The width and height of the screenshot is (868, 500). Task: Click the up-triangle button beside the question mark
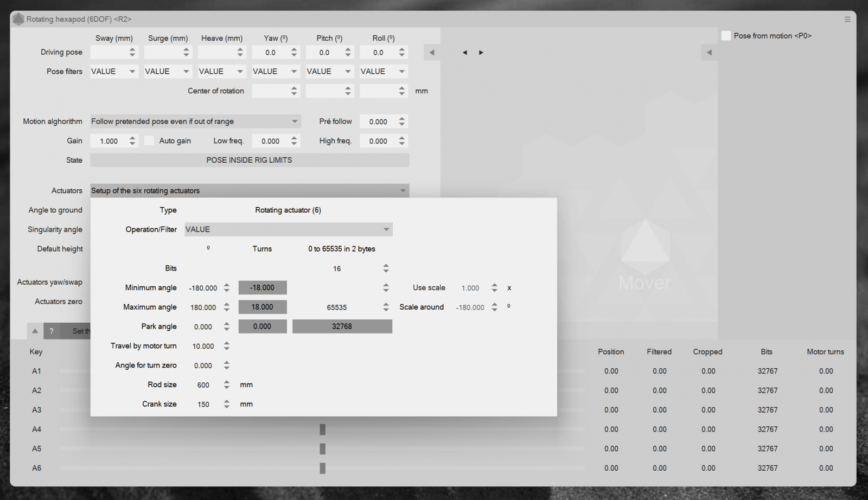pyautogui.click(x=35, y=331)
